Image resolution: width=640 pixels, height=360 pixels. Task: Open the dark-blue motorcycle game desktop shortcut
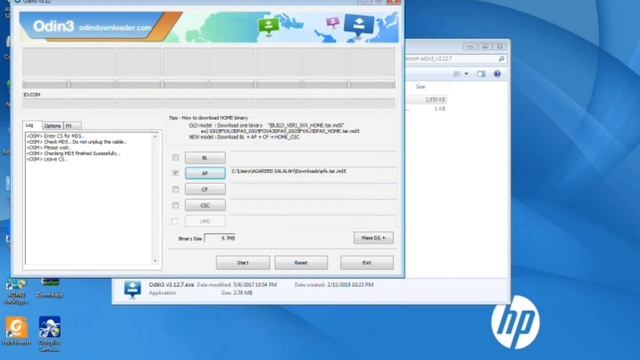point(50,327)
